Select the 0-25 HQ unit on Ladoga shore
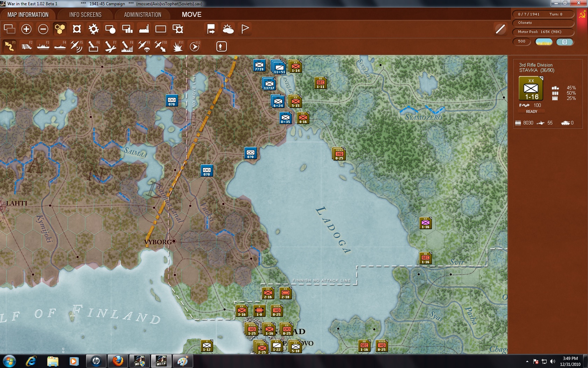 pyautogui.click(x=339, y=154)
